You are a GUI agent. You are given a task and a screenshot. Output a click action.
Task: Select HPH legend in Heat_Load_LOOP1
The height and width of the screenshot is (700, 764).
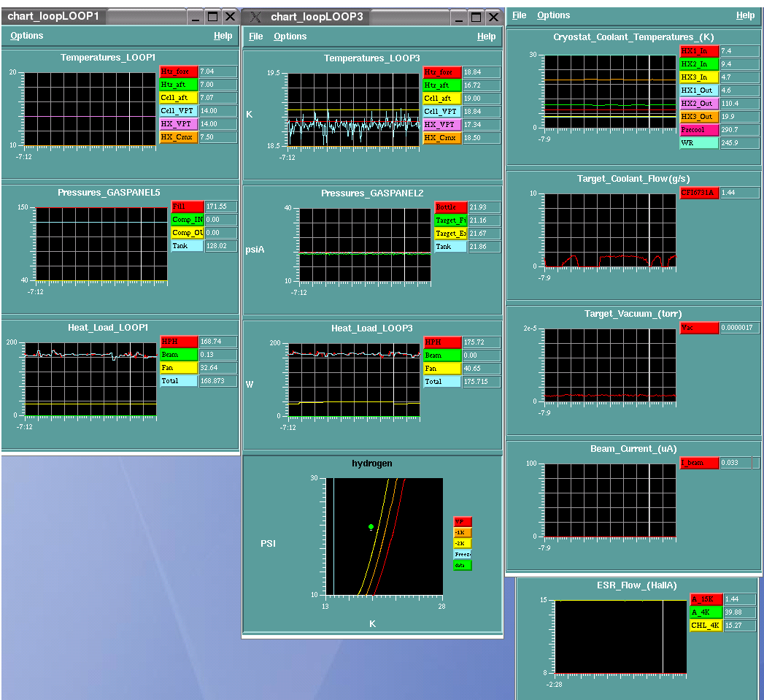pos(179,342)
